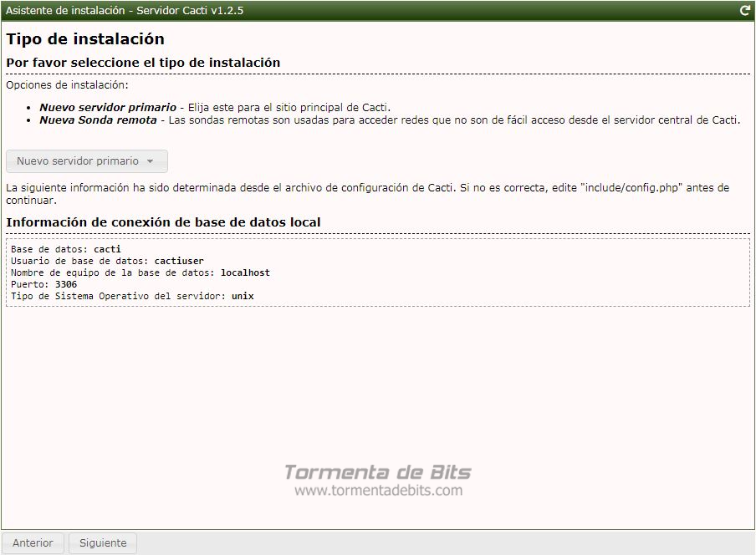Click the line Base de datos: cacti
Screen dimensions: 756x555
(66, 249)
